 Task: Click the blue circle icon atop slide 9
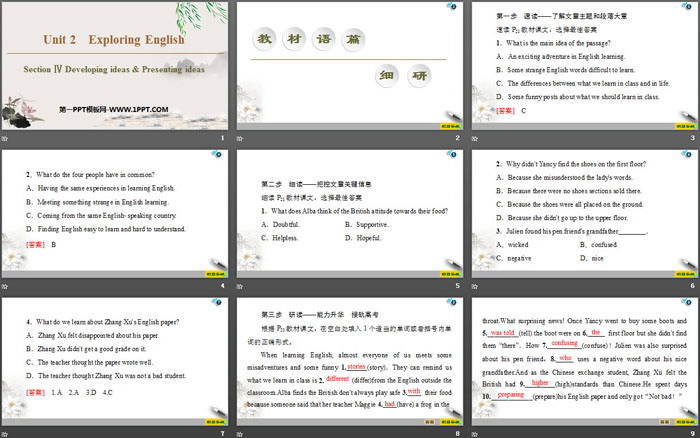coord(687,302)
